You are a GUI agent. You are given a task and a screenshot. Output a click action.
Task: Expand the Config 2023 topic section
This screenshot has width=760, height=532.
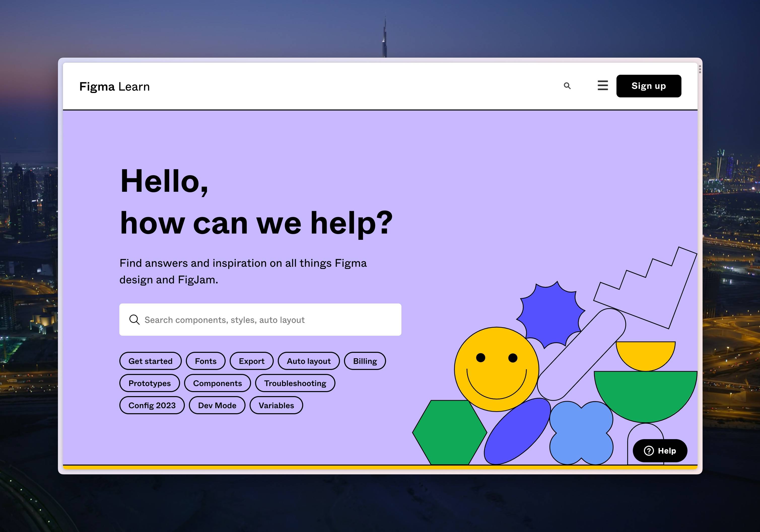[152, 404]
